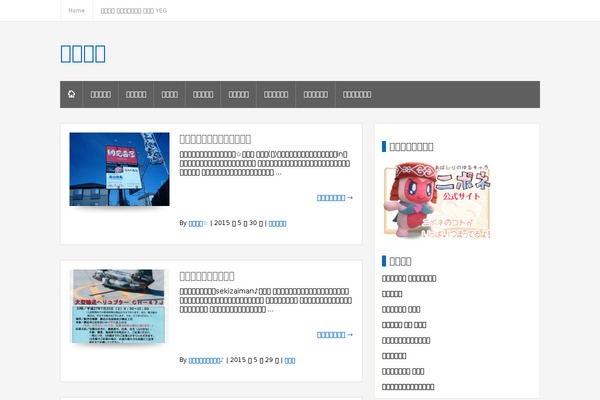Click the excerpt text mentioning sekizaiman
The height and width of the screenshot is (400, 600).
265,300
